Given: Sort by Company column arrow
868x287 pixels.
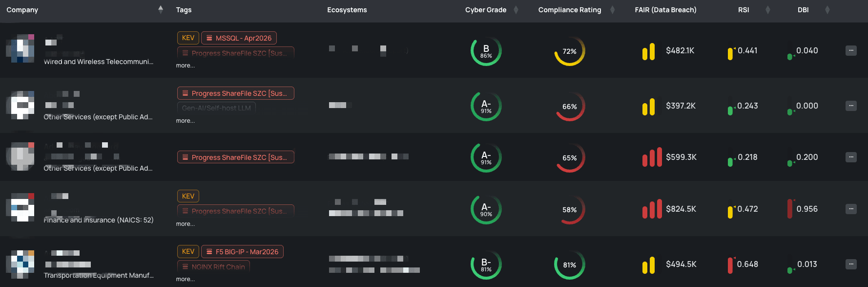Looking at the screenshot, I should point(161,9).
